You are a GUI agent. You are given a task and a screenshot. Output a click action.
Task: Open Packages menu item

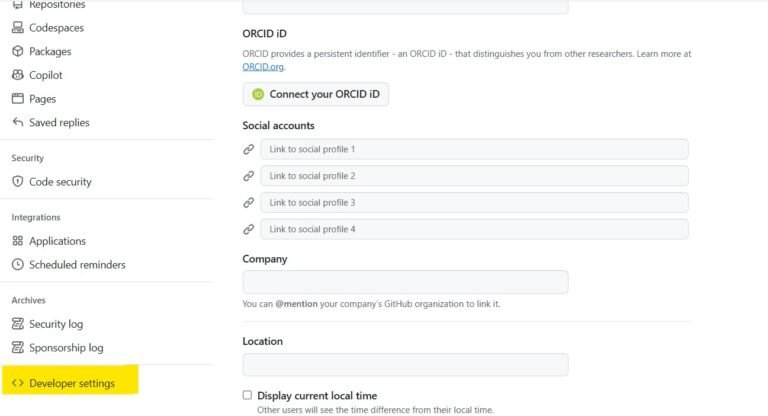50,51
